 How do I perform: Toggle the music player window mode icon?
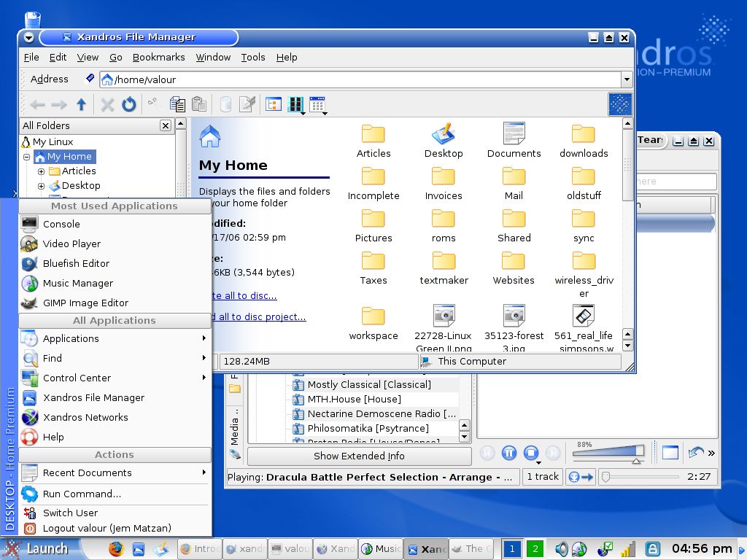coord(670,452)
